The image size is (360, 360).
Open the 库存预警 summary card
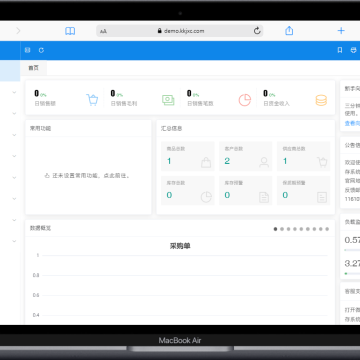[x=246, y=190]
